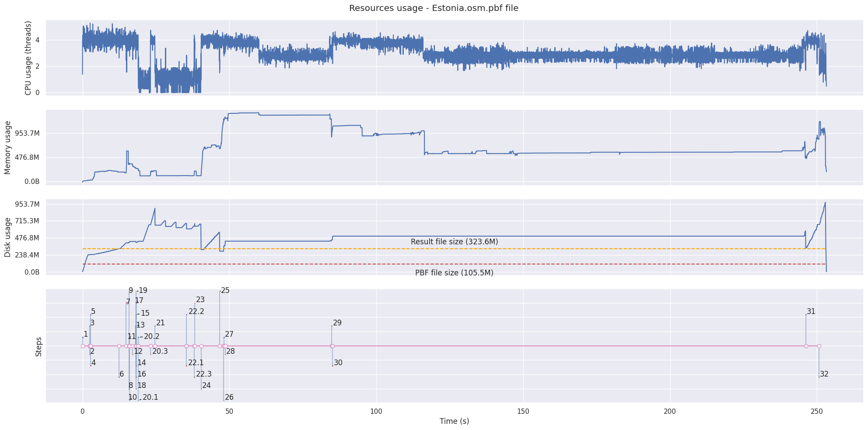
Task: Click the step label "26" in Steps plot
Action: 229,398
